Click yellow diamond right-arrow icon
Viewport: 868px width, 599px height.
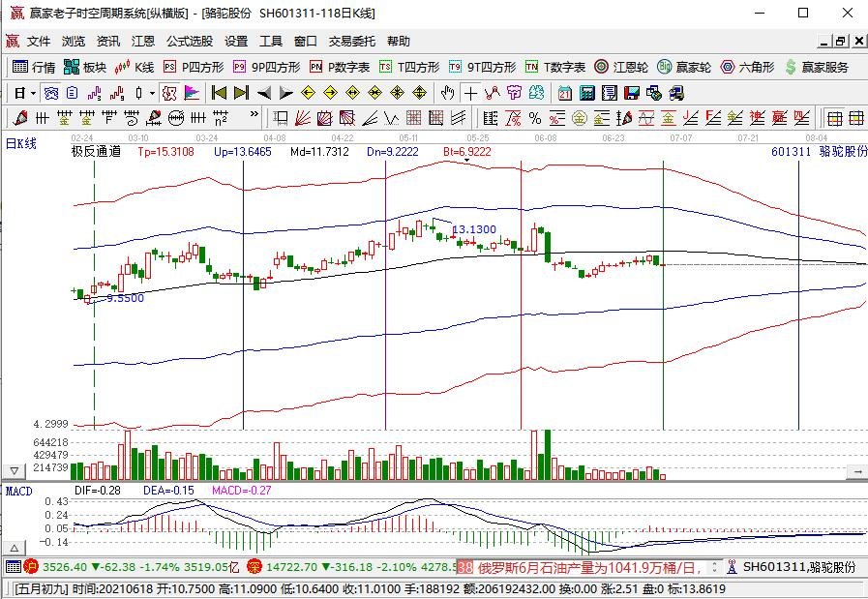tap(330, 93)
